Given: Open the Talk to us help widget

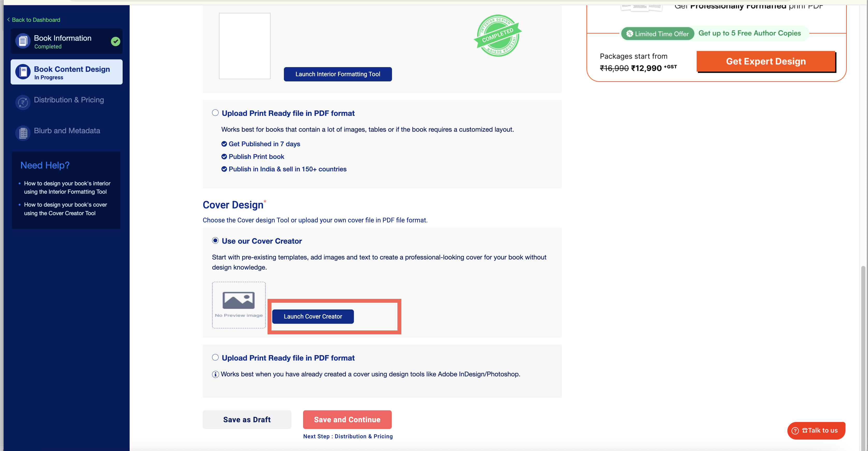Looking at the screenshot, I should pyautogui.click(x=816, y=431).
